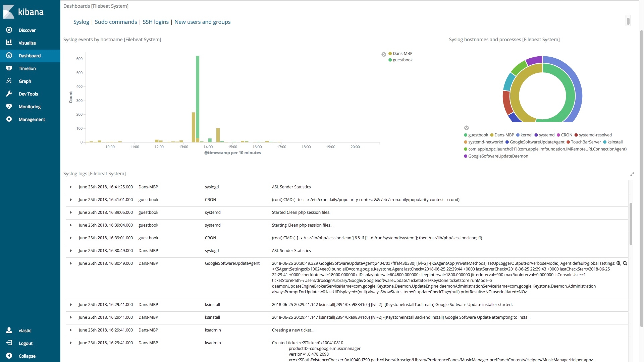Select Dashboard in the side navigation

pos(30,56)
